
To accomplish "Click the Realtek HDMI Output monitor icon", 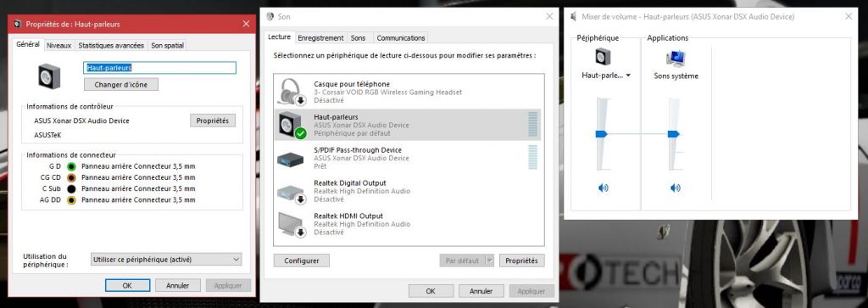I will click(x=292, y=224).
